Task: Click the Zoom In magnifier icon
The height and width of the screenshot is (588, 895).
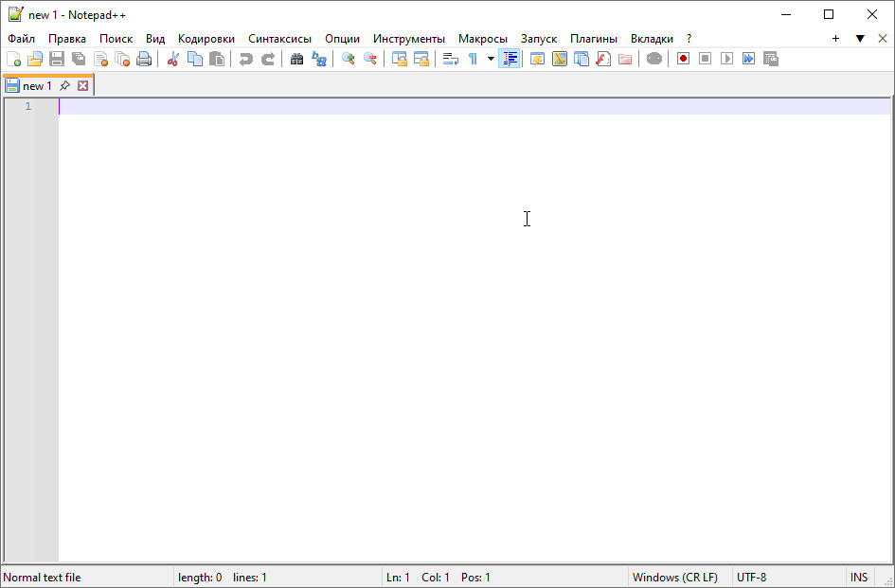Action: (x=348, y=59)
